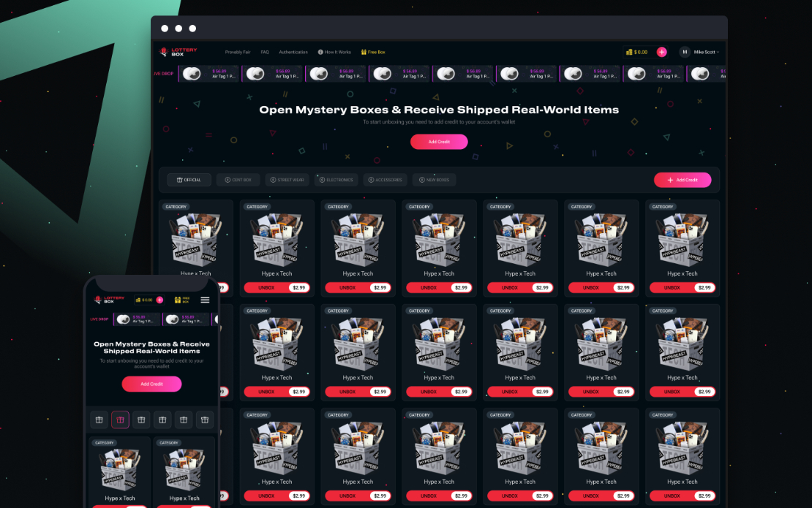
Task: Tap the pink plus icon in mobile header
Action: pyautogui.click(x=159, y=300)
